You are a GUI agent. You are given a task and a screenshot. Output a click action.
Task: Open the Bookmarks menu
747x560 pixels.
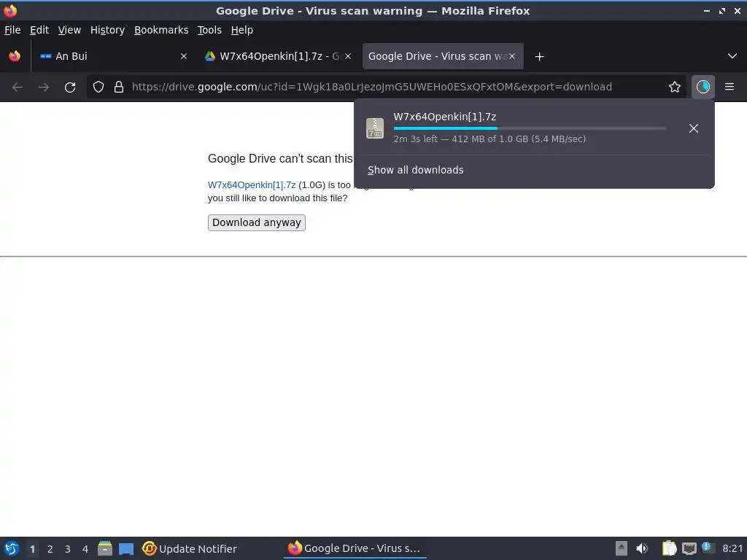click(161, 30)
